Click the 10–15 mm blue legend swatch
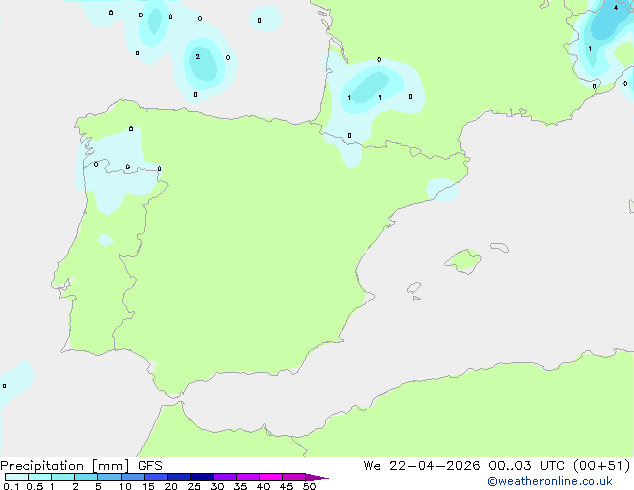The height and width of the screenshot is (490, 634). point(132,477)
